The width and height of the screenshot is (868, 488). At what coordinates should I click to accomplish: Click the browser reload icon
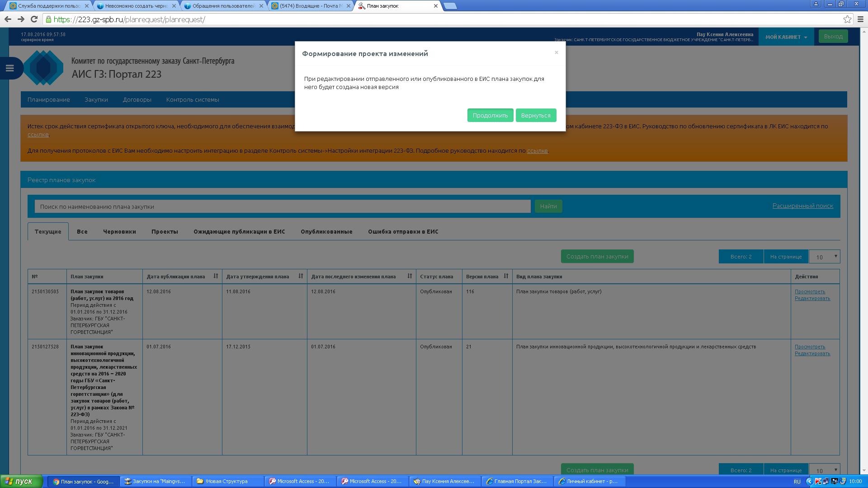point(34,19)
